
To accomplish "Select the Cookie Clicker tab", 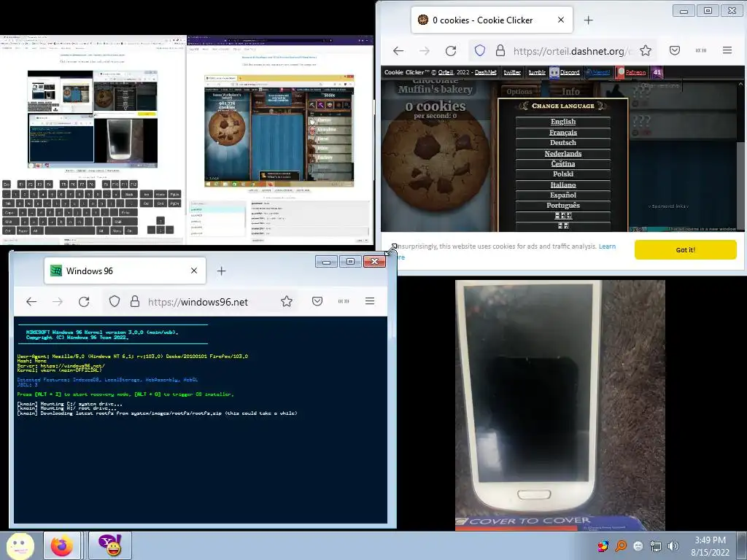I will click(492, 20).
